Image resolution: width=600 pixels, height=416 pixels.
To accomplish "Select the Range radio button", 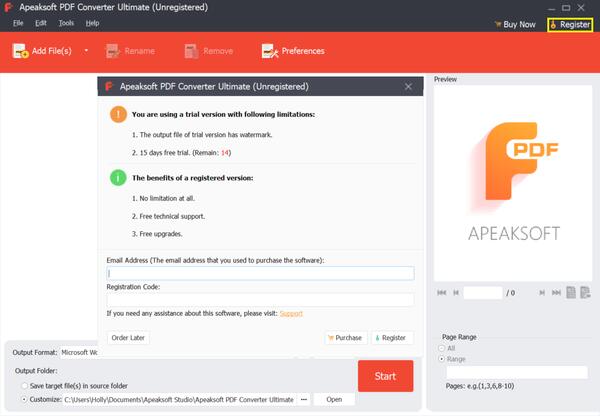I will 443,358.
